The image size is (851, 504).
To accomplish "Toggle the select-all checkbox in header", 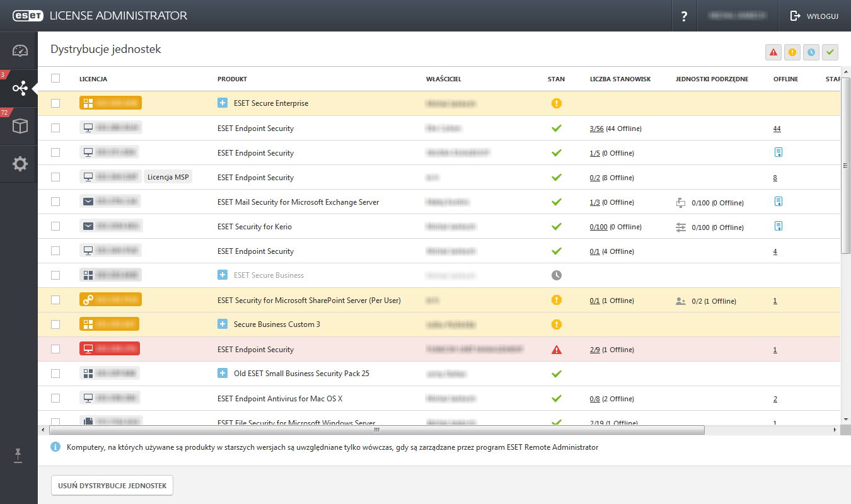I will click(x=55, y=79).
